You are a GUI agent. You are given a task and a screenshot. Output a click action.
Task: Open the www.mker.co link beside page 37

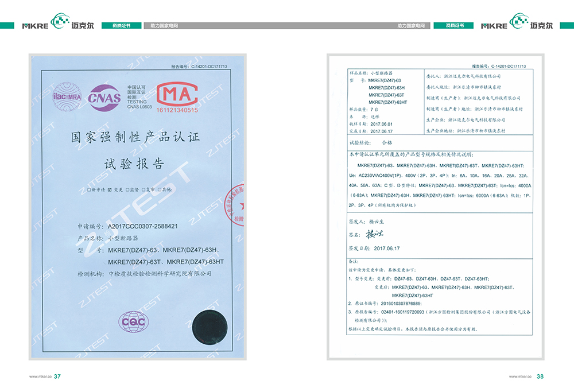[41, 377]
